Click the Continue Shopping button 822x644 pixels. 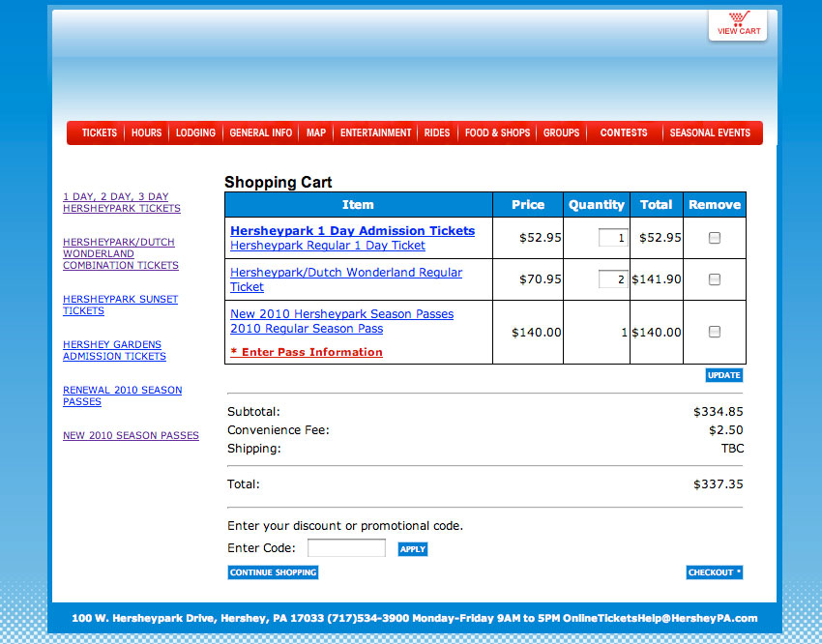pos(273,572)
